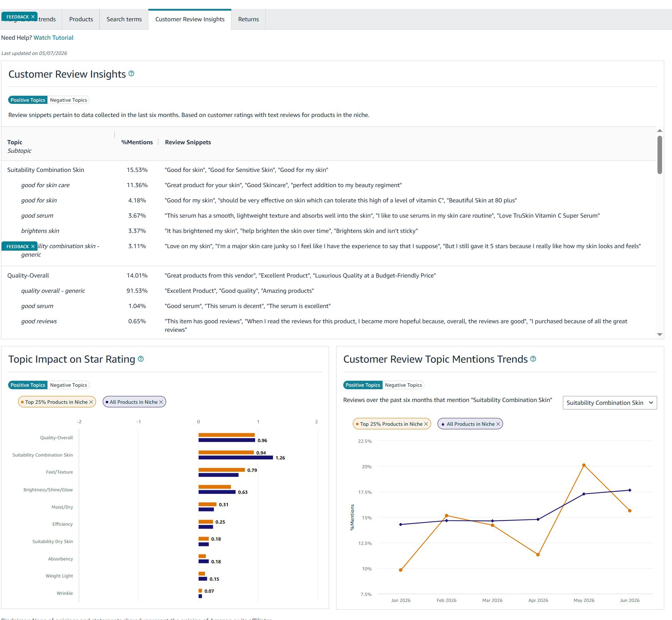
Task: Click the 'brightens skin' subtopic
Action: (40, 231)
